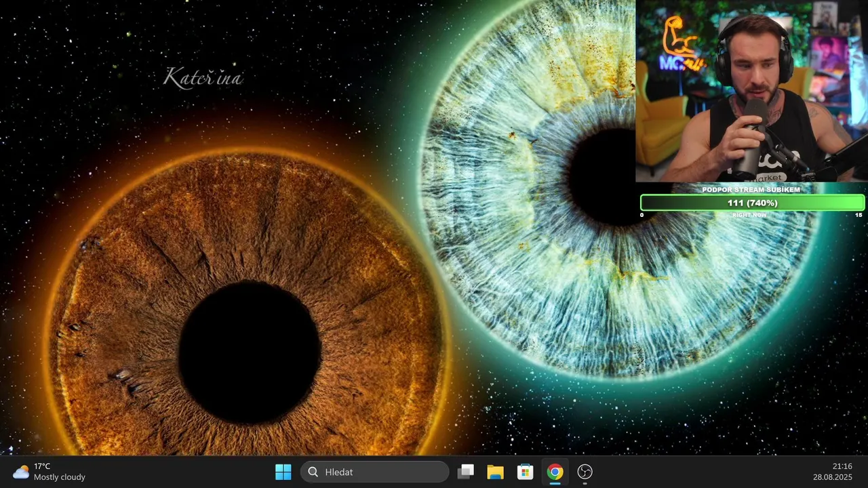The image size is (868, 488).
Task: Click the 111 (740%) sub goal bar
Action: tap(752, 203)
